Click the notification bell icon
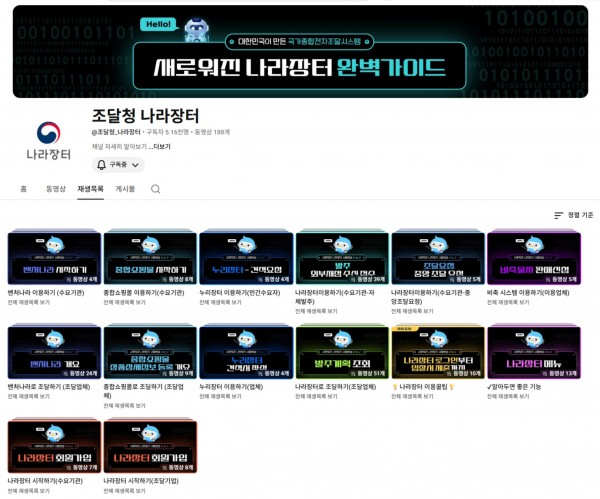The height and width of the screenshot is (499, 600). click(x=101, y=165)
